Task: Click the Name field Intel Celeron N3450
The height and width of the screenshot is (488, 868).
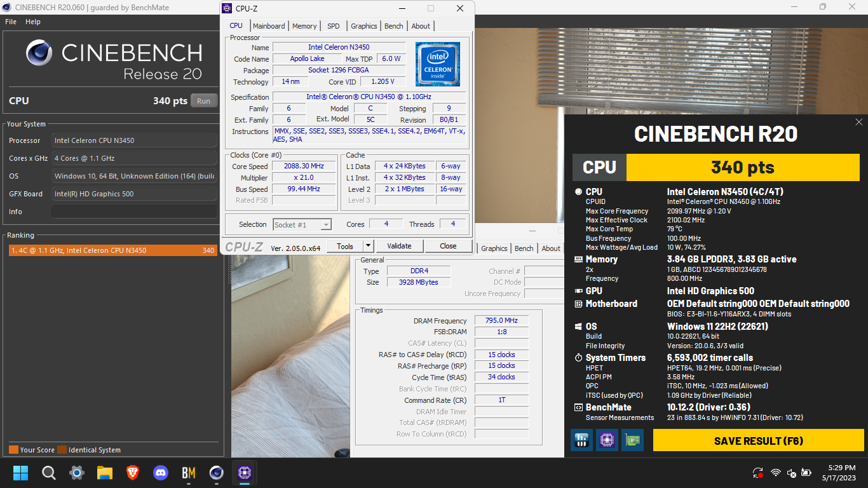Action: tap(339, 48)
